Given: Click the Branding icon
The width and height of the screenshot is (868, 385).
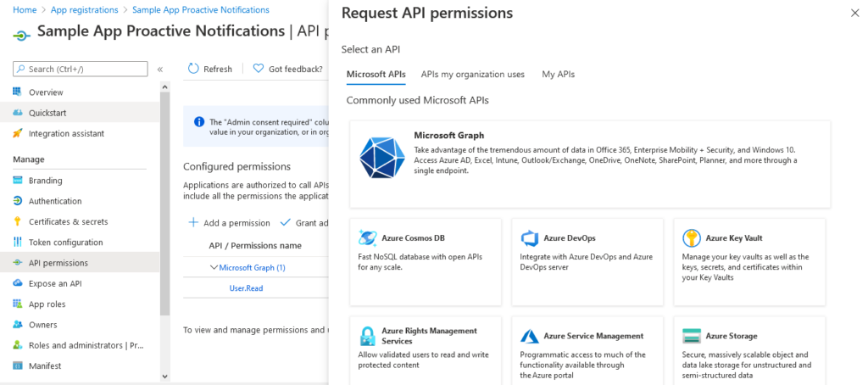Looking at the screenshot, I should tap(18, 181).
